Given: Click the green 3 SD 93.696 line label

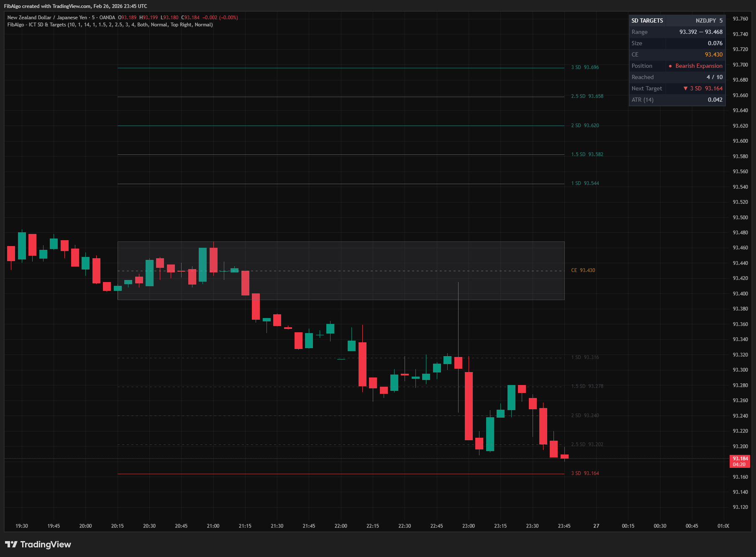Looking at the screenshot, I should pos(584,67).
